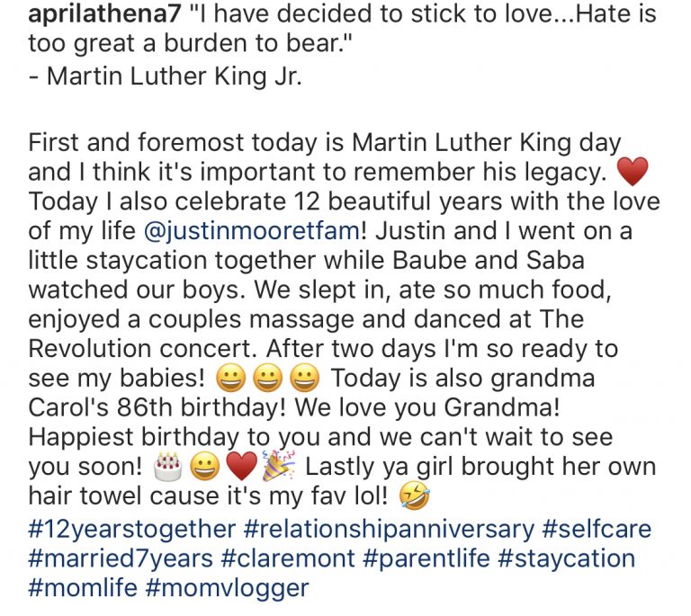The width and height of the screenshot is (691, 616).
Task: Open the #married7years hashtag
Action: pyautogui.click(x=121, y=558)
